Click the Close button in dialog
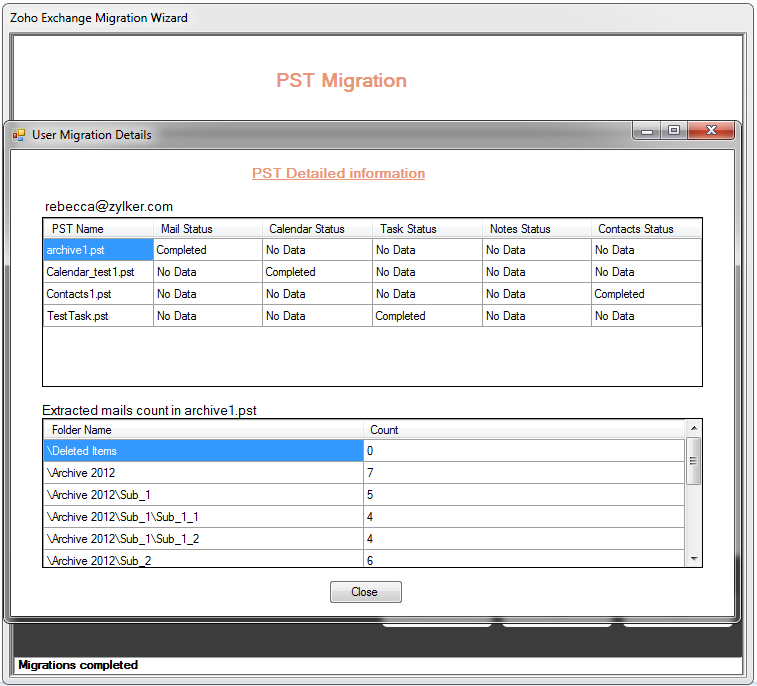The width and height of the screenshot is (757, 686). point(365,592)
